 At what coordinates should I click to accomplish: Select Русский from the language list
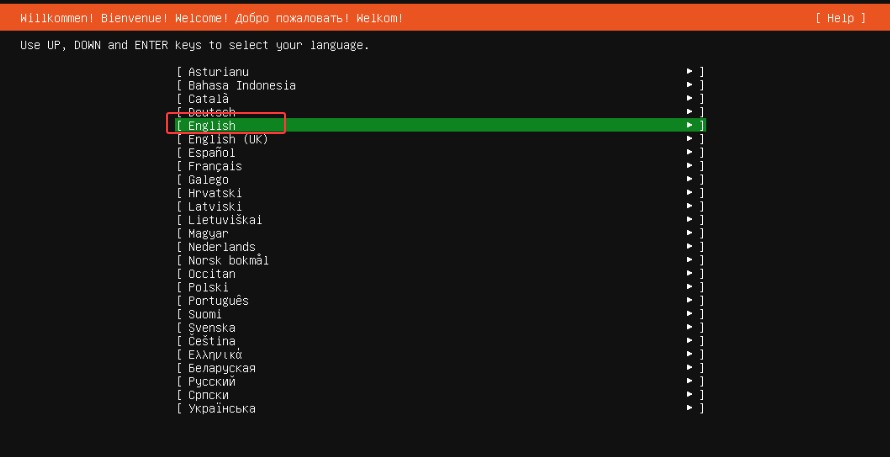[x=211, y=382]
